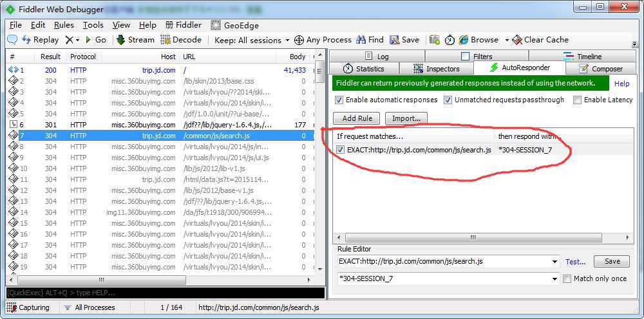Select session 1 trip.jd.com row
The image size is (644, 319).
(160, 70)
